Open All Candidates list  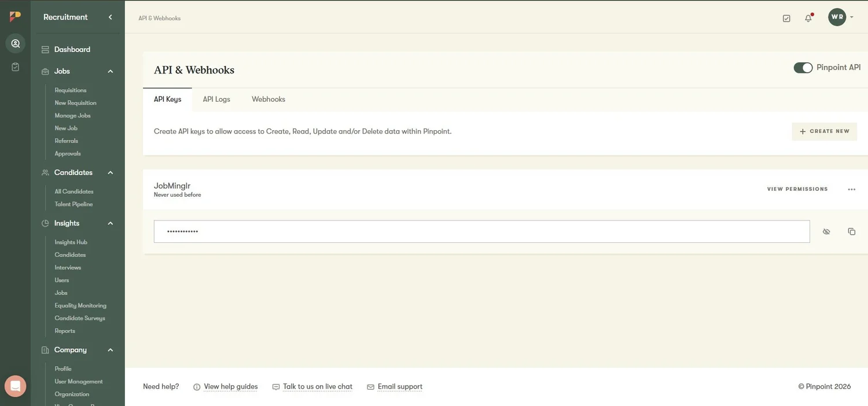pos(74,191)
